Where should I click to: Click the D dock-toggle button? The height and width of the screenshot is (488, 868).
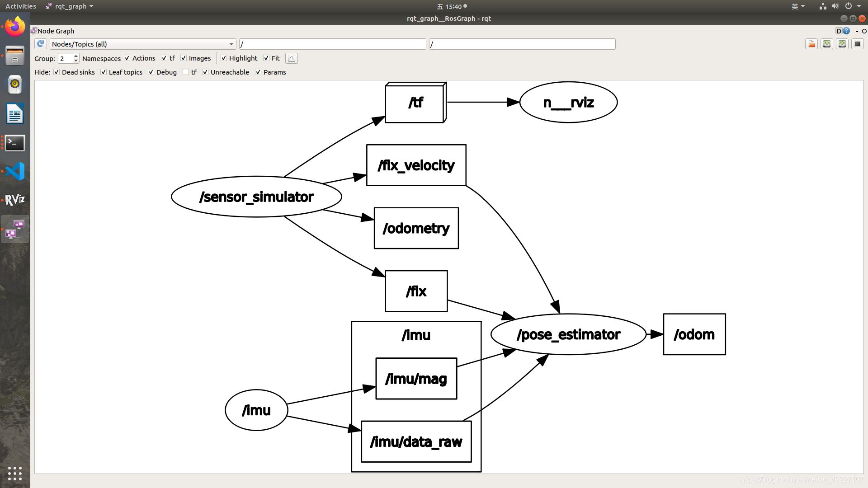point(839,31)
